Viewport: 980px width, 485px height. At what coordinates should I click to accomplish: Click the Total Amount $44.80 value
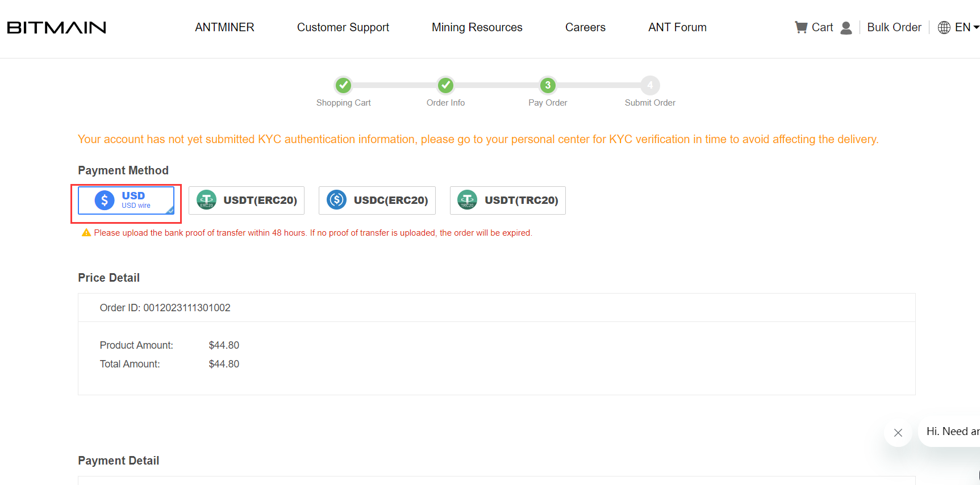point(224,364)
